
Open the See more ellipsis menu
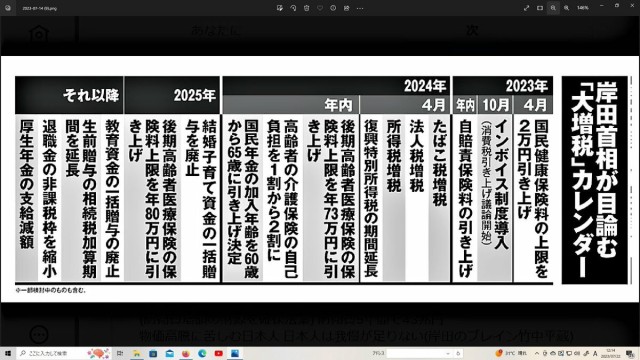click(360, 8)
